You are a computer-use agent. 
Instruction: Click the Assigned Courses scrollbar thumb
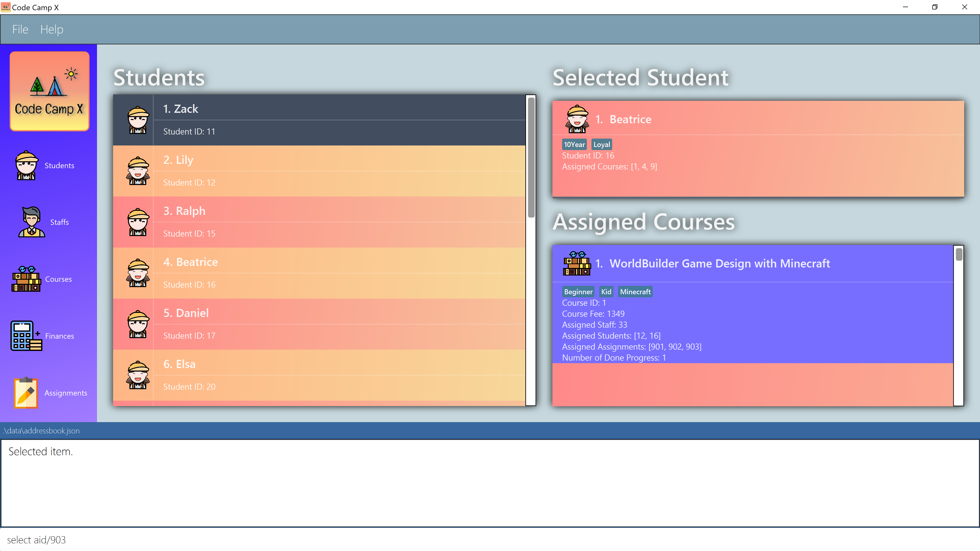point(959,254)
